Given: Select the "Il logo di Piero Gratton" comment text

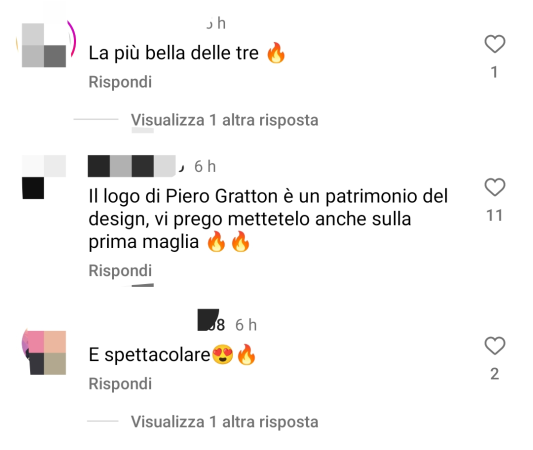Looking at the screenshot, I should point(268,219).
